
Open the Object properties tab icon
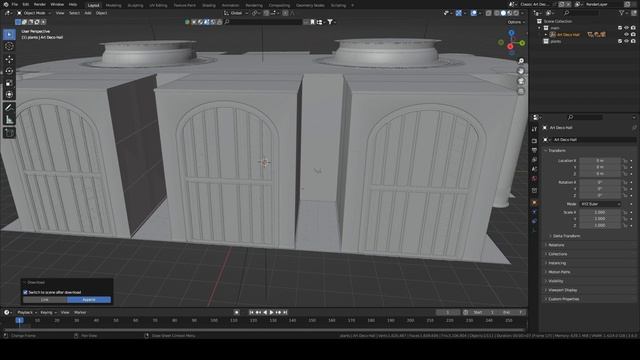pyautogui.click(x=534, y=202)
